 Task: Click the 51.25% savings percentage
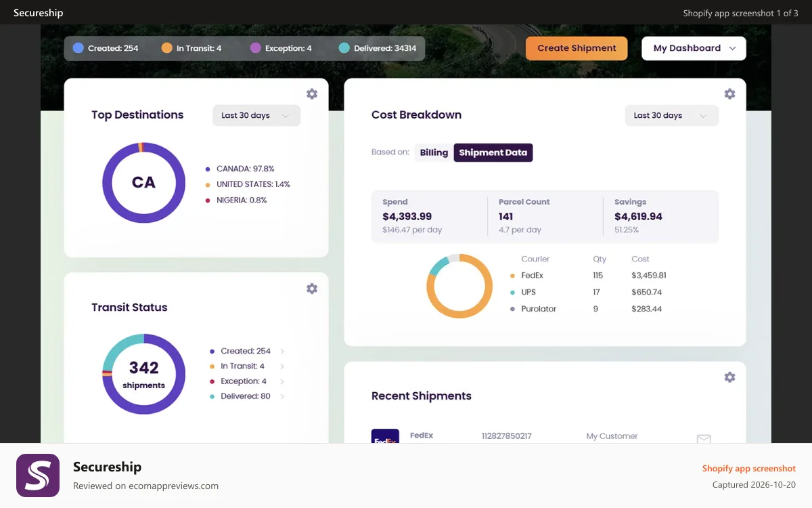(627, 230)
